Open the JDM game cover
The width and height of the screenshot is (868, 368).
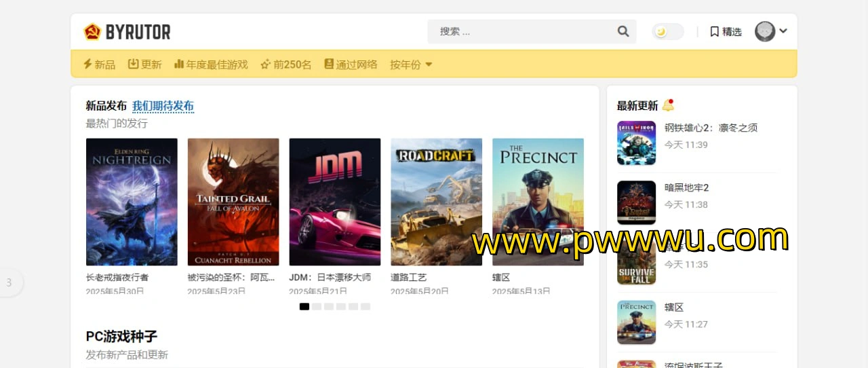coord(335,202)
